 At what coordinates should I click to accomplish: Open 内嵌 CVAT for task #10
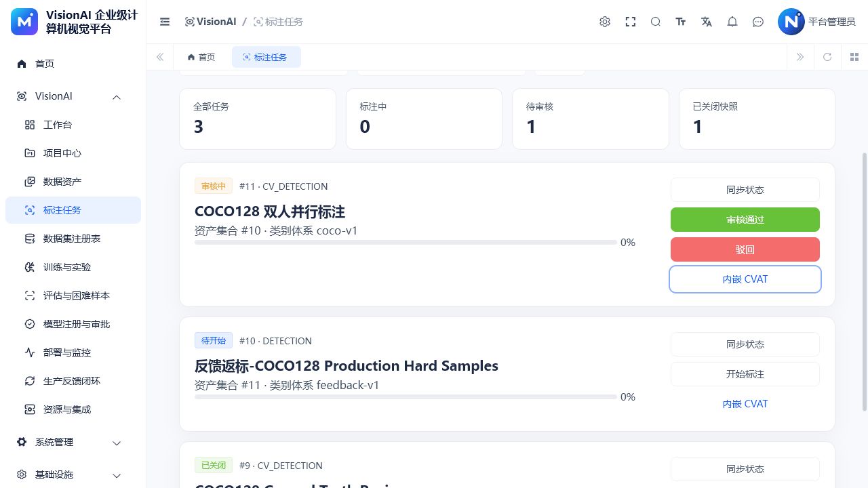pos(745,404)
